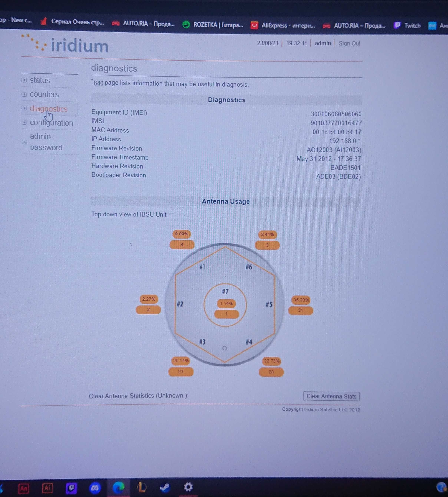Viewport: 448px width, 497px height.
Task: Expand the configuration menu item
Action: click(x=24, y=123)
